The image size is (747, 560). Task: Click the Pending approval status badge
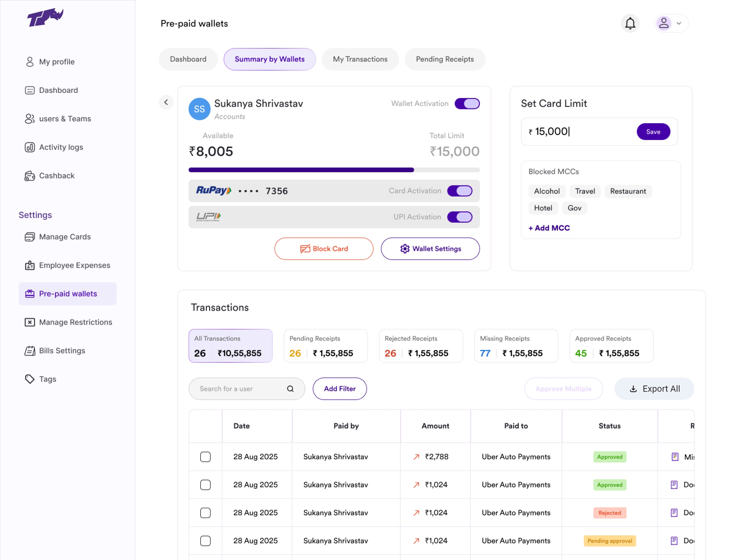tap(610, 541)
